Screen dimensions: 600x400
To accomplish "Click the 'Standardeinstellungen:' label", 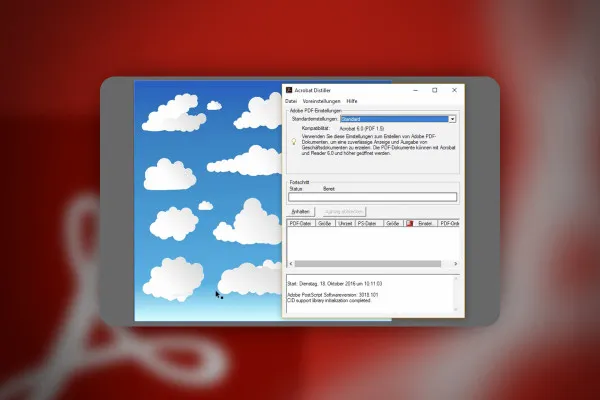I will (x=315, y=119).
